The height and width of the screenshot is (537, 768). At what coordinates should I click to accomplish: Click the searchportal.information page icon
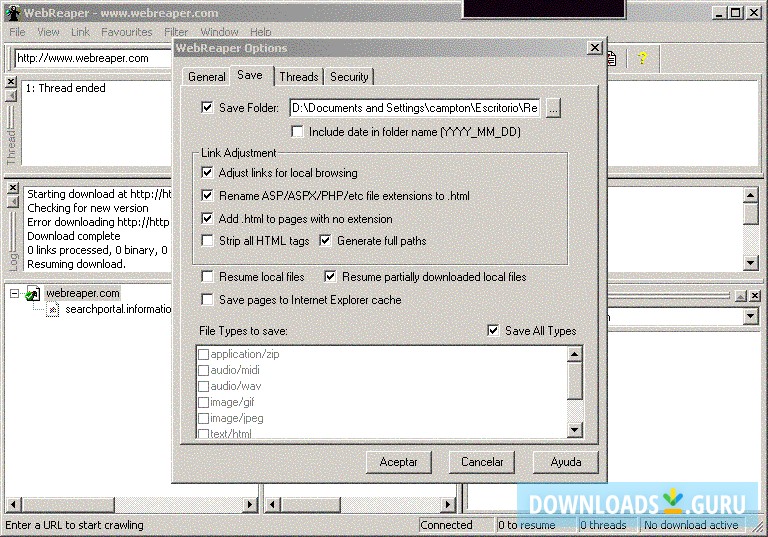click(x=52, y=309)
